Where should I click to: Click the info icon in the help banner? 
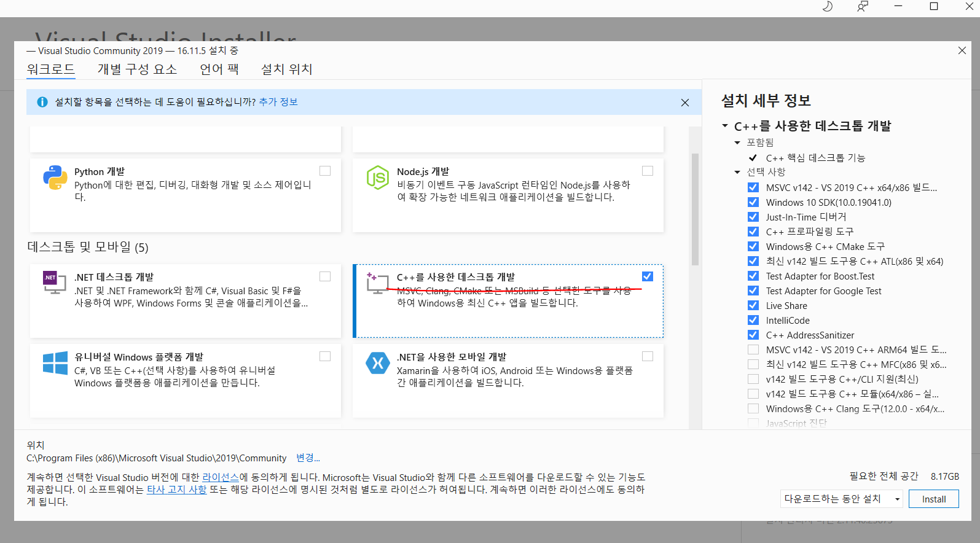pyautogui.click(x=42, y=102)
